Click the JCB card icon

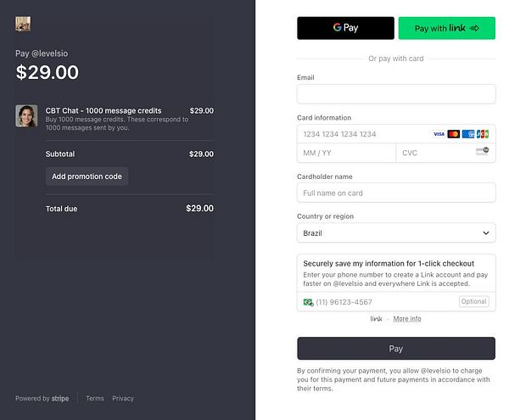tap(483, 134)
